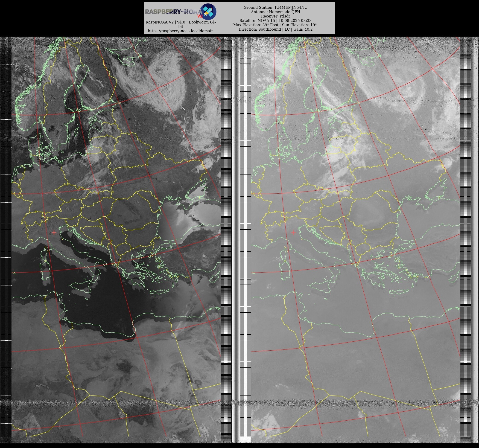Select the 'Receiver: rtlsdr' line

(275, 16)
